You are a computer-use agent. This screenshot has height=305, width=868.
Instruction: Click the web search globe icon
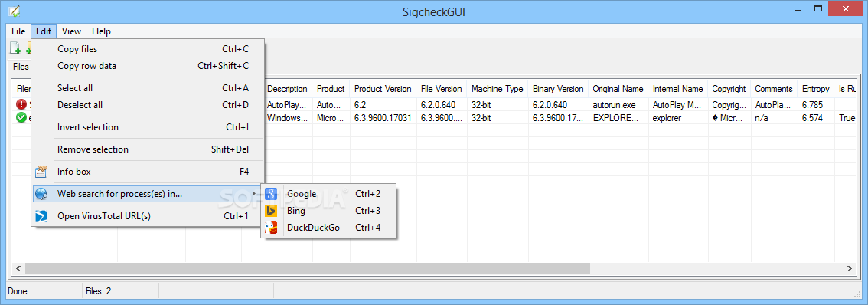click(41, 194)
